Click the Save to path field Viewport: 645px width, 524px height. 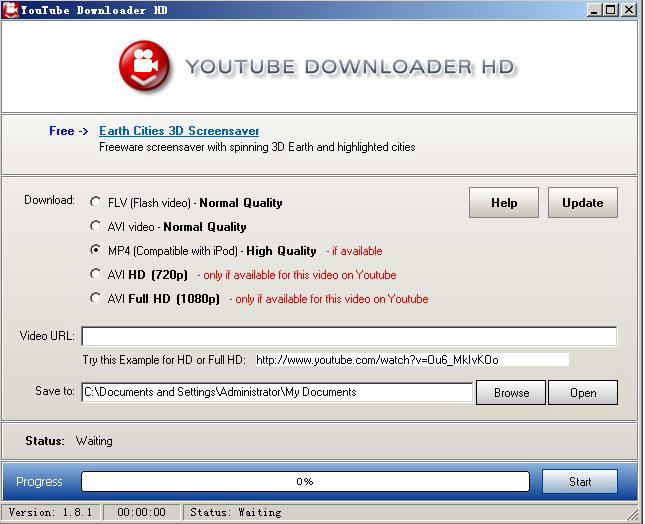(x=277, y=392)
